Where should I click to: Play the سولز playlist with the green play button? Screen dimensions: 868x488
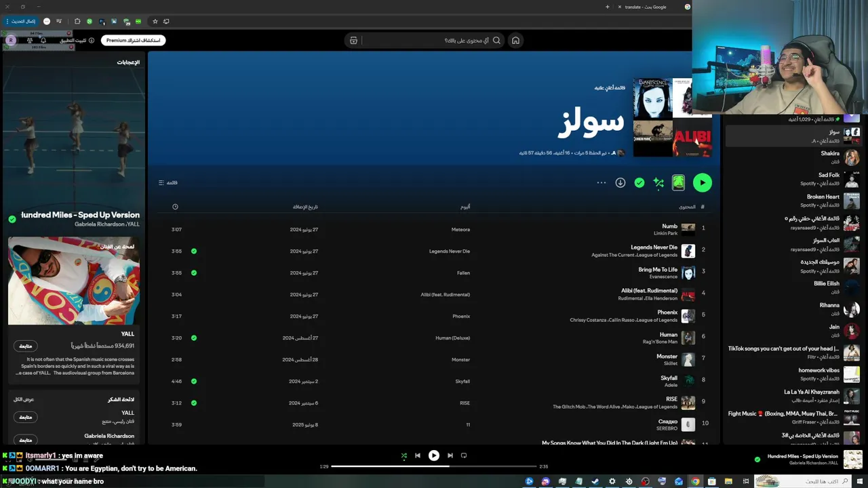pos(702,182)
